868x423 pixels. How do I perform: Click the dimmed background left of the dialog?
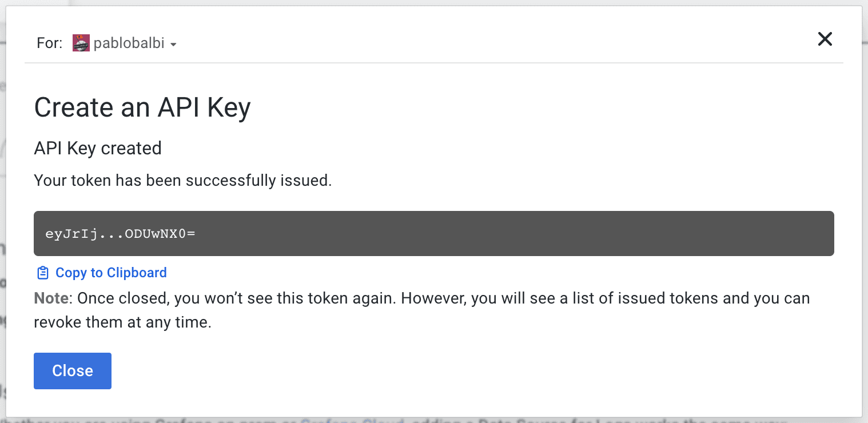click(2, 229)
